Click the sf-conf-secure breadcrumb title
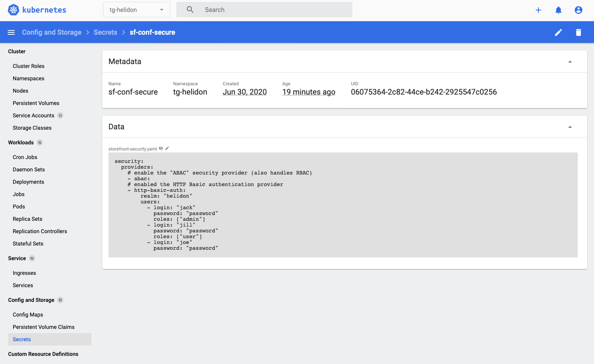594x364 pixels. click(x=152, y=32)
